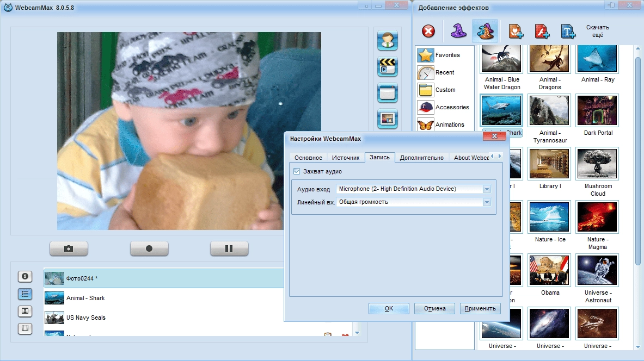
Task: Click Скачать ещё to download more
Action: pos(598,31)
